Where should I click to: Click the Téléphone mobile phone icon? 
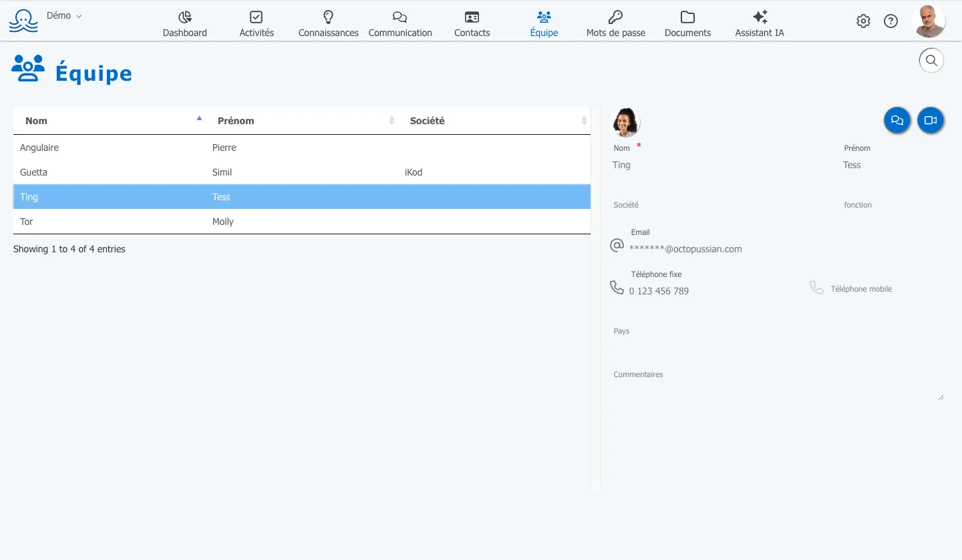click(816, 288)
